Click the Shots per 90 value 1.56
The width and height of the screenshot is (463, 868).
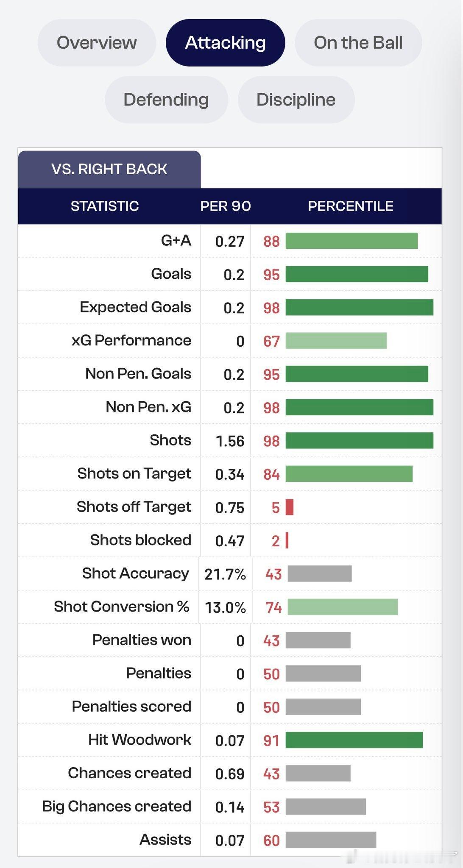[230, 441]
